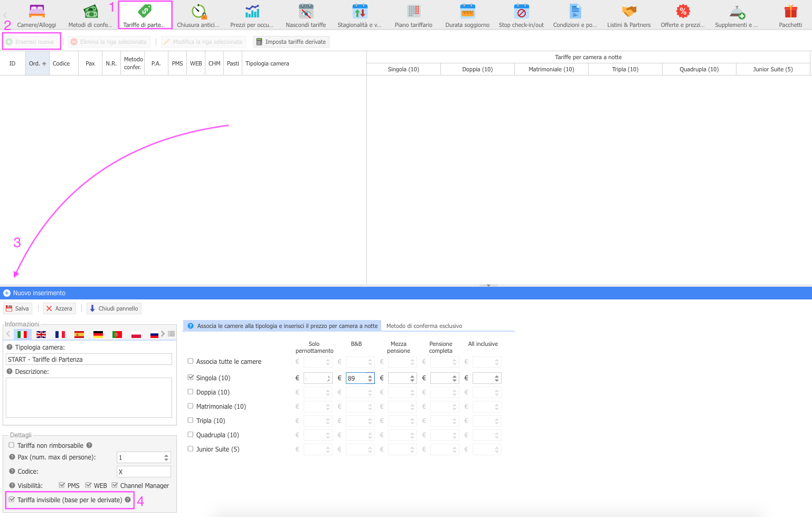
Task: Select Stagionalità calendar arrows icon
Action: click(360, 12)
